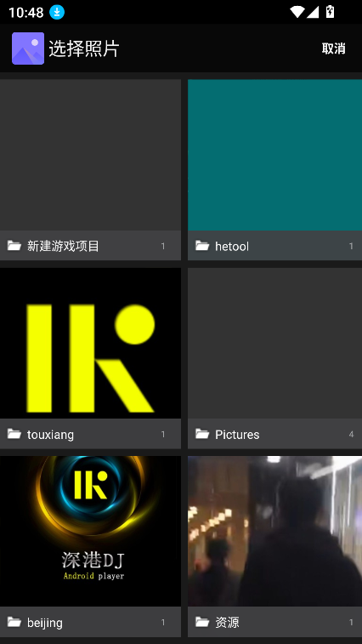
Task: Open the blurry street photo in 资源
Action: pos(275,531)
